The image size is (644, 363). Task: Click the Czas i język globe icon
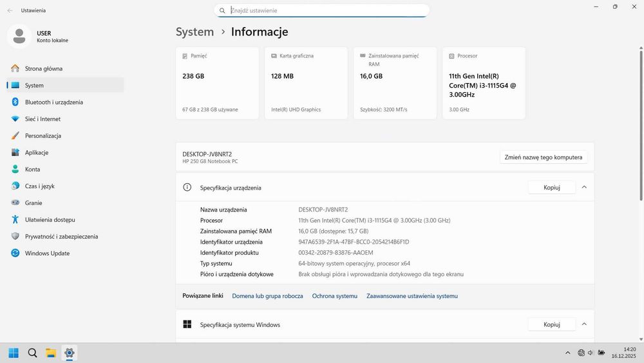15,186
